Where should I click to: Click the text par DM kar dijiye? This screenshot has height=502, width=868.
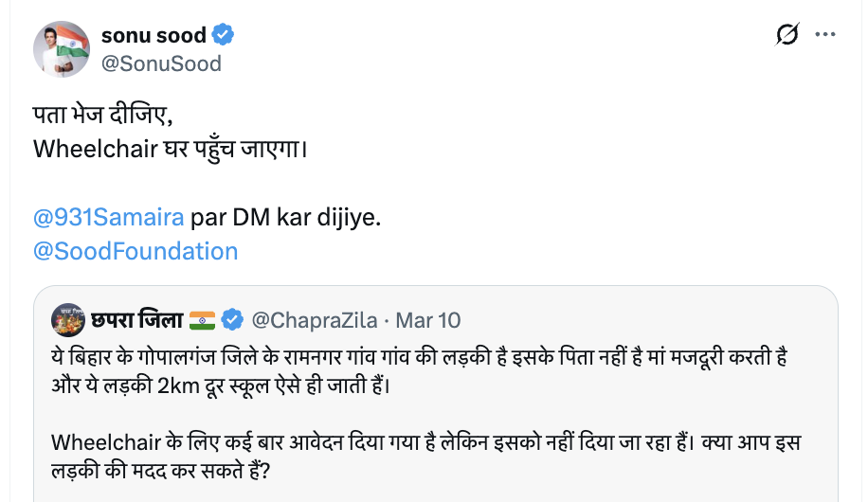point(286,217)
